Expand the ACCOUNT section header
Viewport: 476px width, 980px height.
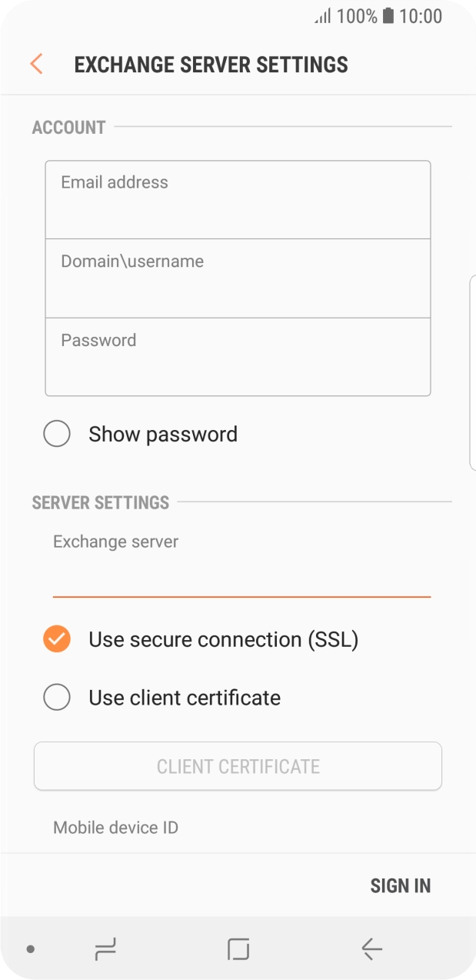pos(68,127)
